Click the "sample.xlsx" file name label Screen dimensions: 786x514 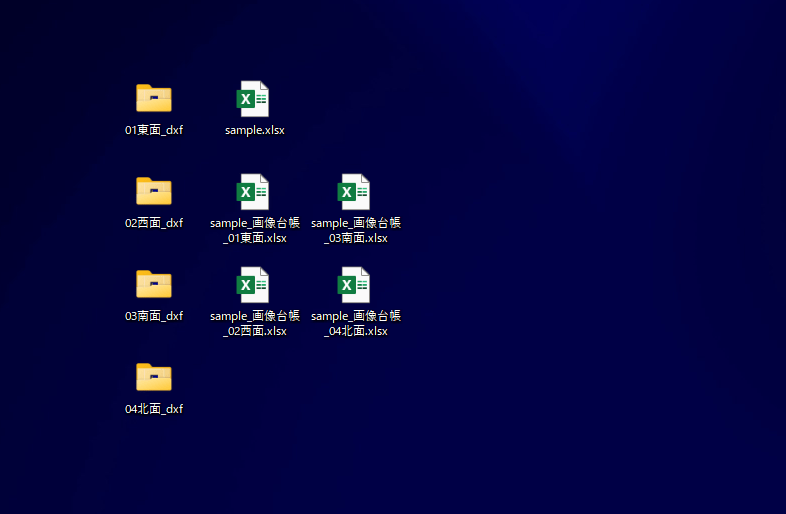pyautogui.click(x=255, y=130)
